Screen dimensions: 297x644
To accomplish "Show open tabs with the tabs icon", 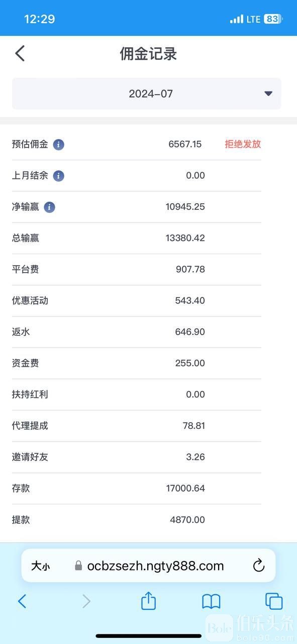I will click(x=274, y=601).
